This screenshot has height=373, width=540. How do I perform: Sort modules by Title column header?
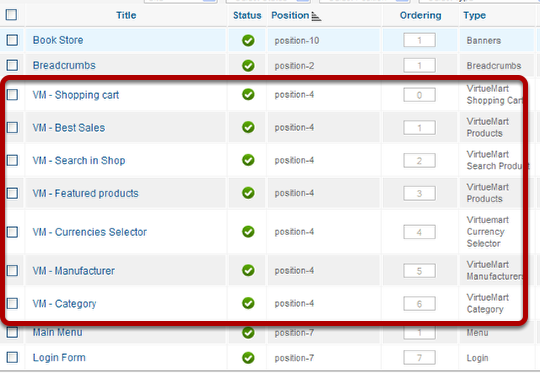pyautogui.click(x=126, y=15)
